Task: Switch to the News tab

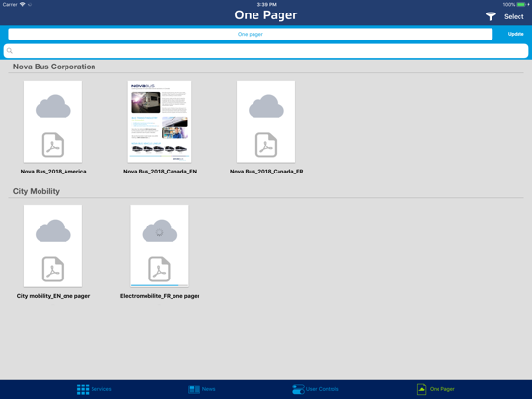Action: [201, 389]
